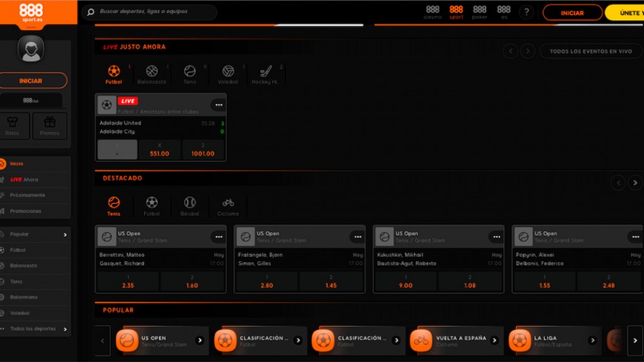Focus the search sports, leagues or teams field

pyautogui.click(x=150, y=12)
